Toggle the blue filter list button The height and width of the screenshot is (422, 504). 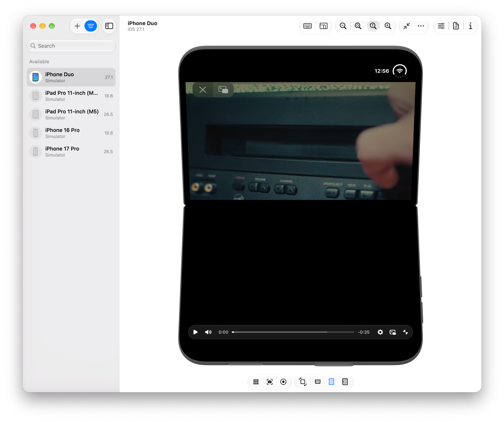[x=90, y=26]
